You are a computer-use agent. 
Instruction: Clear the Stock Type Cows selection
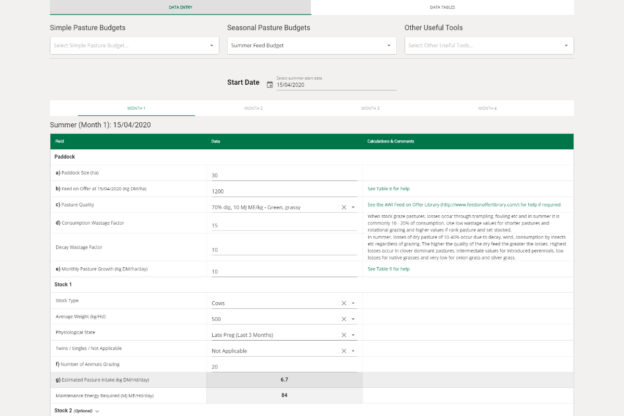pyautogui.click(x=343, y=302)
